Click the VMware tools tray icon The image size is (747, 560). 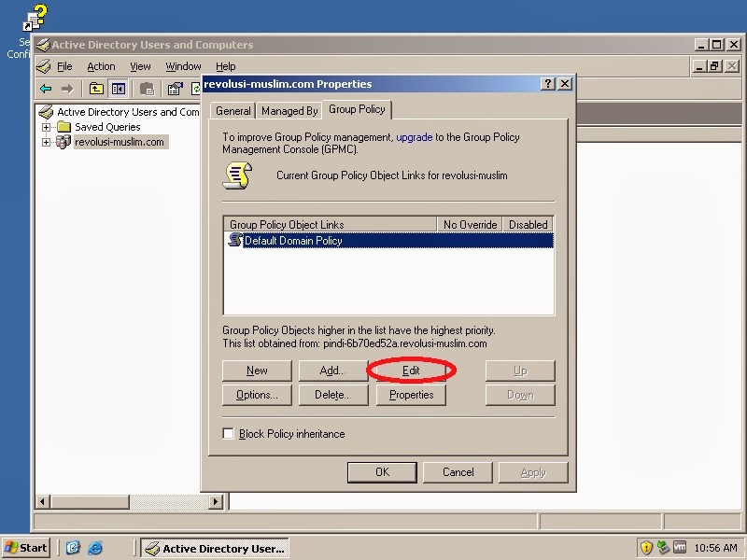(680, 548)
